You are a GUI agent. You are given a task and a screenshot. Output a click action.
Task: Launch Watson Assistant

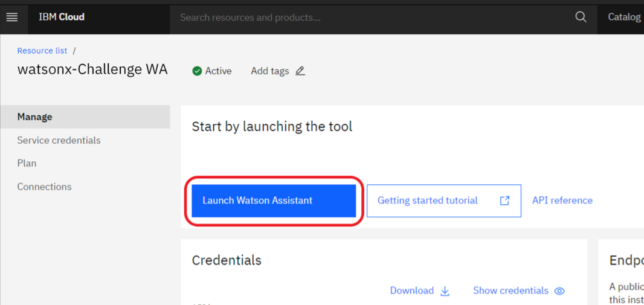(274, 201)
